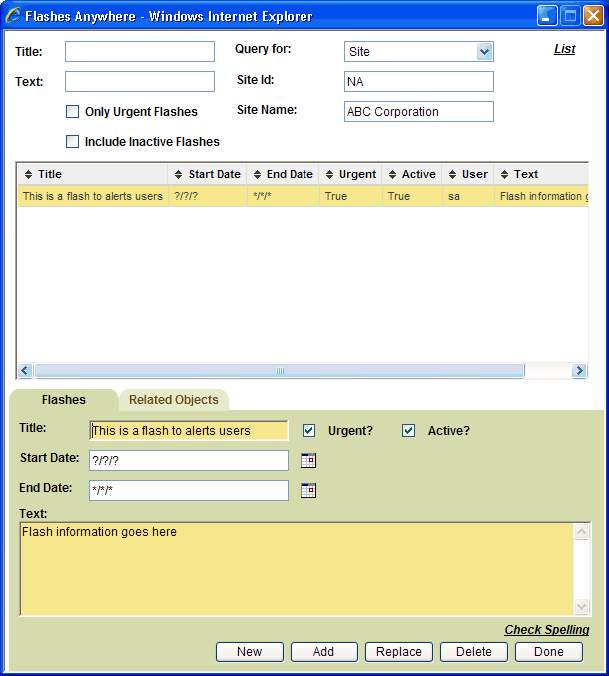Click the grid scroll left arrow

point(25,371)
